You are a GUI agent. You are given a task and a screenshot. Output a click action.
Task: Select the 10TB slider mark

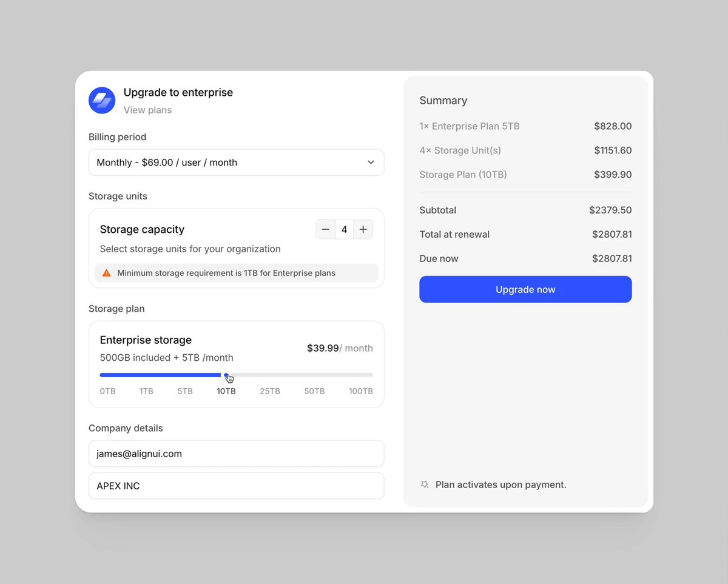[226, 391]
